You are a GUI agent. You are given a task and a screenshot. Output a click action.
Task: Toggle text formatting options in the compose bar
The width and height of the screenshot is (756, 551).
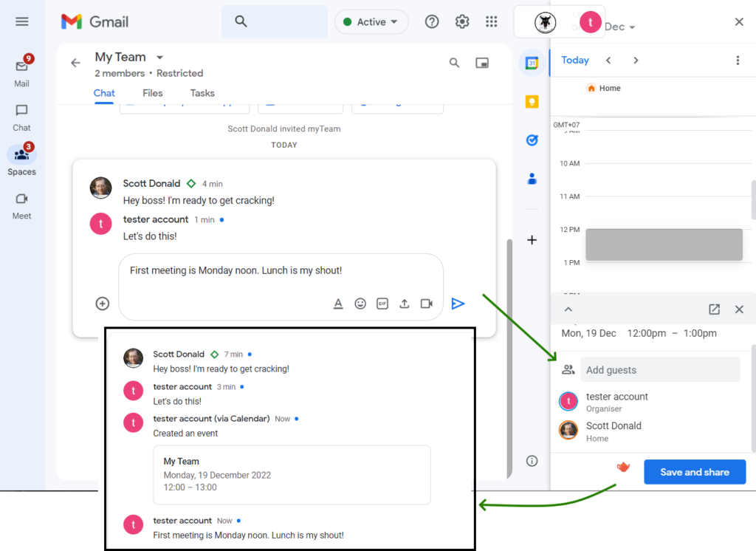click(338, 303)
